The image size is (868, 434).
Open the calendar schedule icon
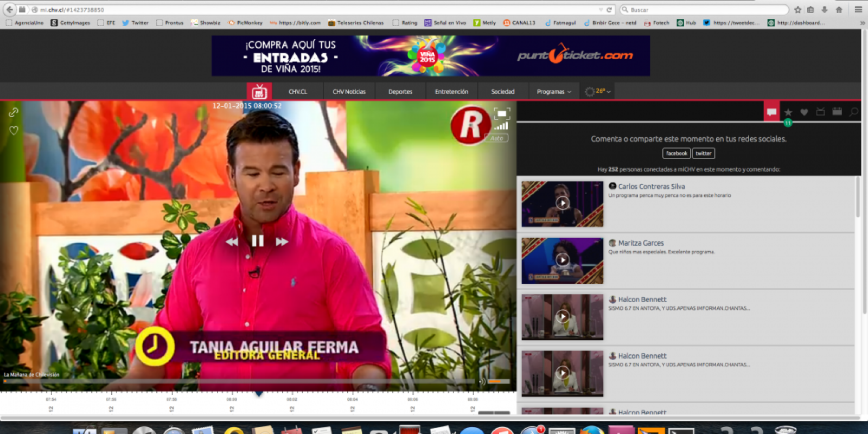837,112
